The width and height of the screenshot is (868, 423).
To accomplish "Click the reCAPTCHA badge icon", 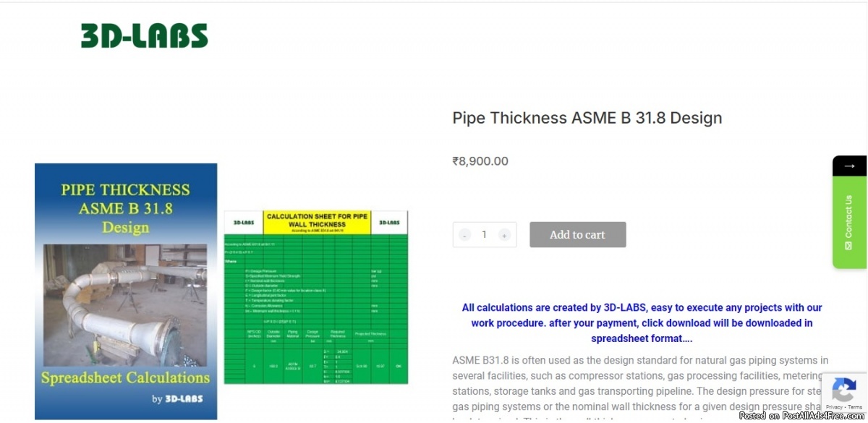I will pos(844,390).
